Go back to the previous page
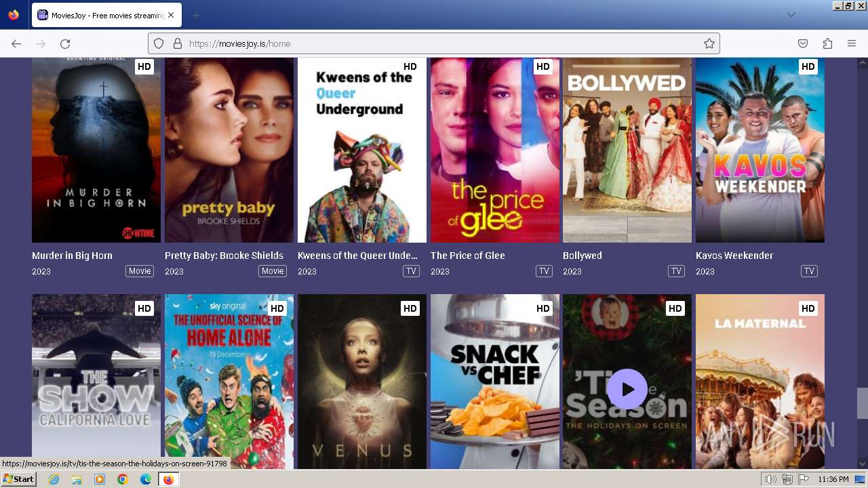This screenshot has height=488, width=868. (x=16, y=43)
